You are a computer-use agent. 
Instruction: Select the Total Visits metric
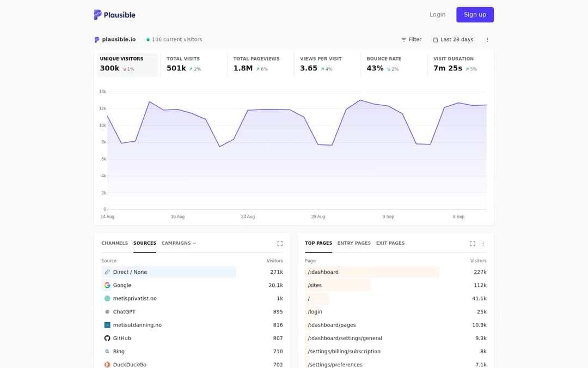pos(193,64)
